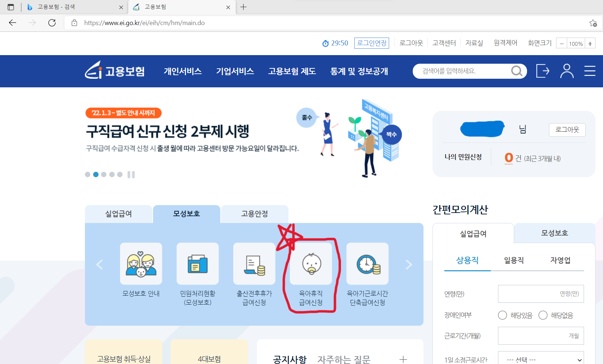This screenshot has height=364, width=603.
Task: Go to fifth banner slide dot
Action: (120, 175)
